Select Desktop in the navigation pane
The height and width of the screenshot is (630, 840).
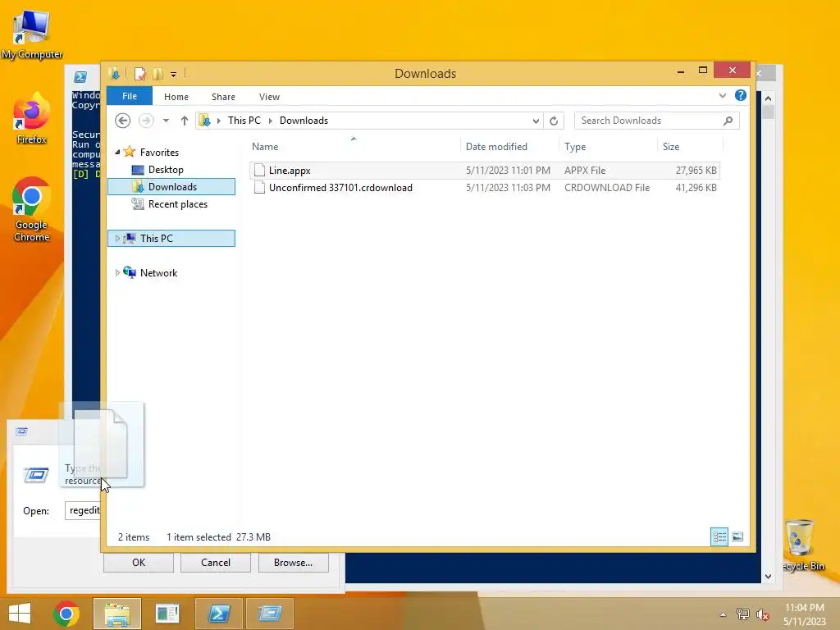click(x=166, y=170)
